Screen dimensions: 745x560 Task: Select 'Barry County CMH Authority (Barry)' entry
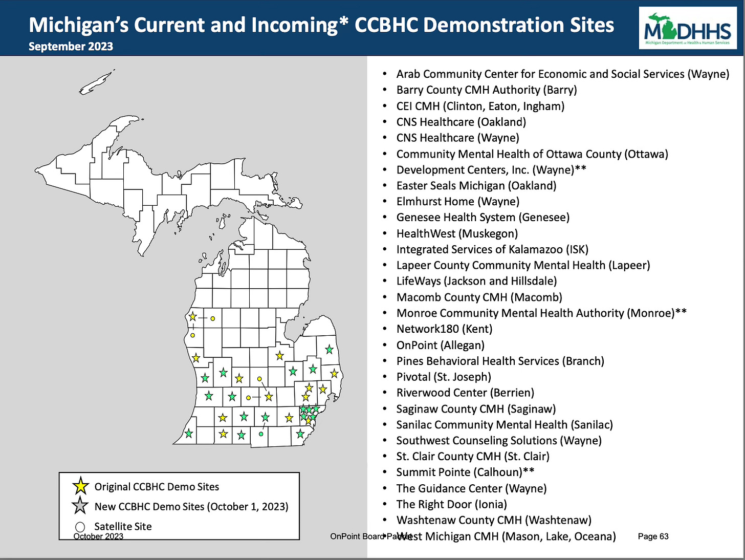tap(487, 90)
